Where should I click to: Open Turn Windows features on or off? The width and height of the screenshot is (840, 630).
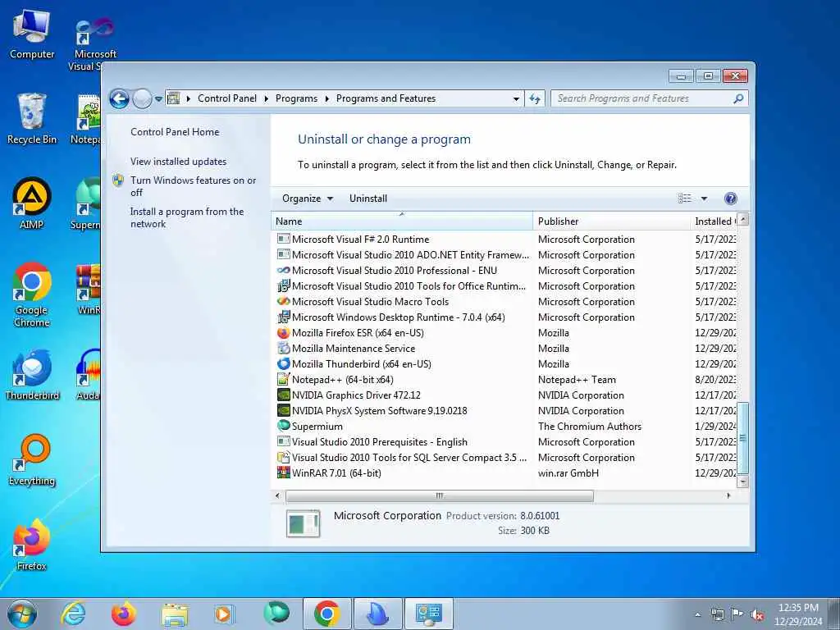tap(193, 186)
